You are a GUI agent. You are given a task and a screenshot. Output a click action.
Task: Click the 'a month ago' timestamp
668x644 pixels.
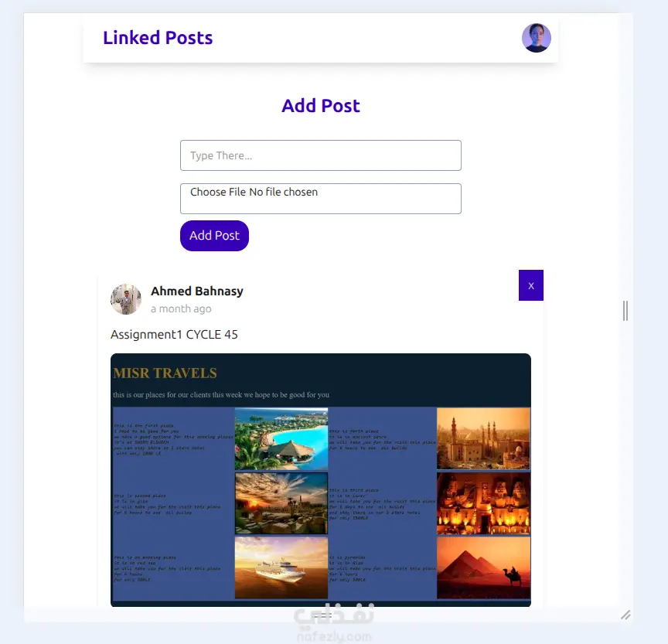(x=181, y=308)
